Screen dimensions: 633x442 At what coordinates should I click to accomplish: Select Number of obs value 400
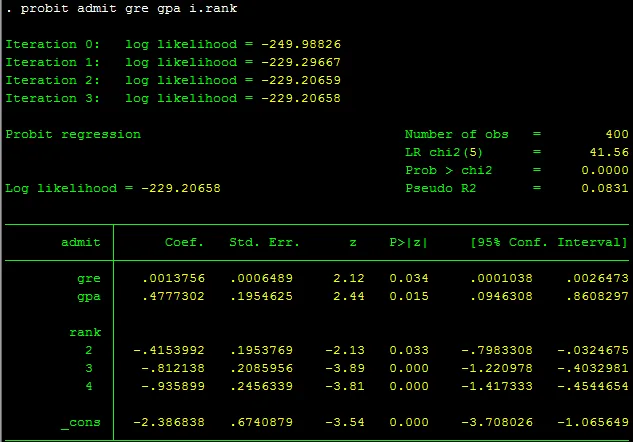[617, 134]
